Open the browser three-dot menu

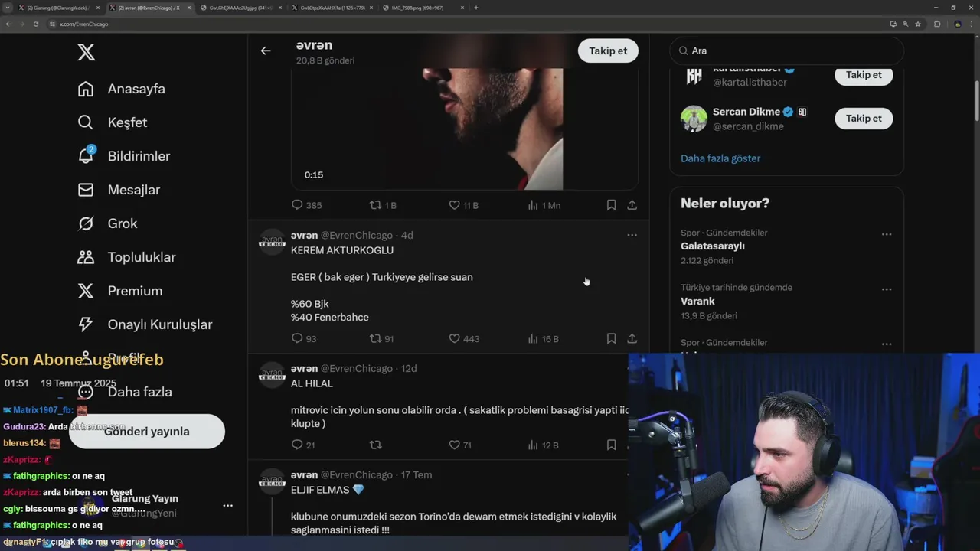click(x=972, y=24)
